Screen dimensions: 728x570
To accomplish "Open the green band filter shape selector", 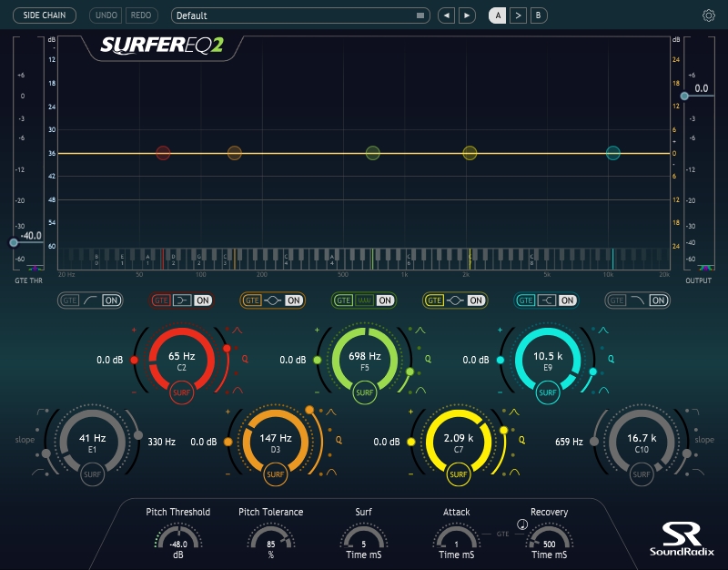I will 364,300.
